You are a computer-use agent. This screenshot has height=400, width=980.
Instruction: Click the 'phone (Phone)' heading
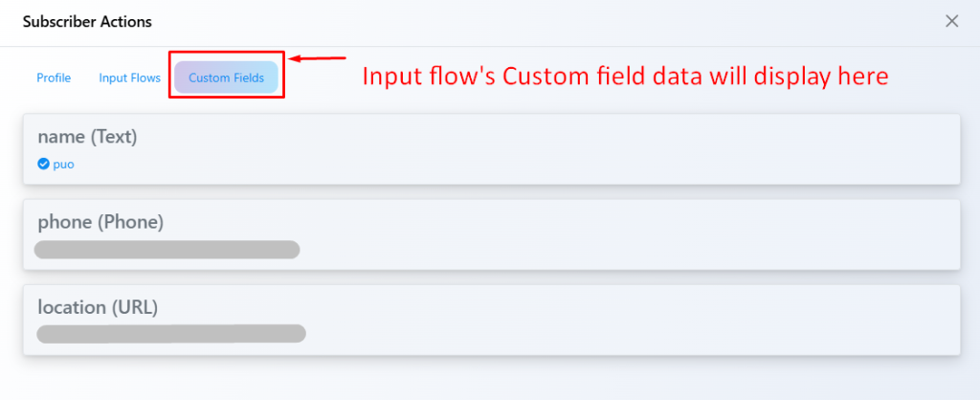pos(100,222)
